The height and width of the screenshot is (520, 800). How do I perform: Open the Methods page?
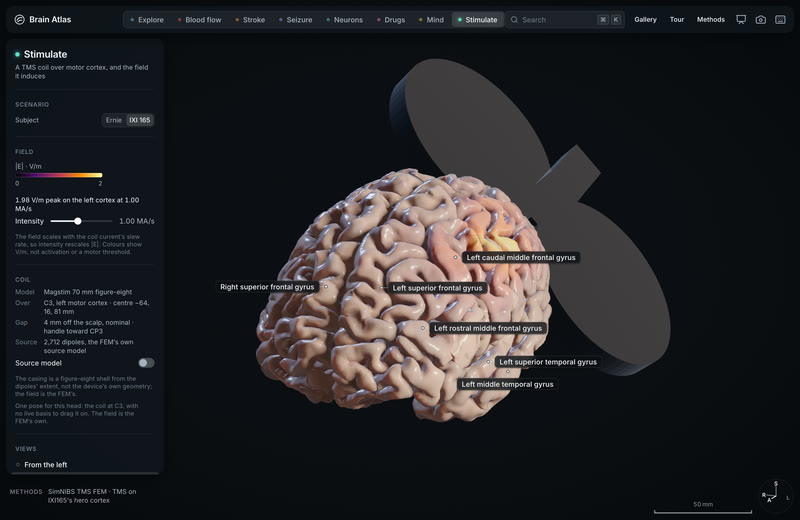point(711,19)
